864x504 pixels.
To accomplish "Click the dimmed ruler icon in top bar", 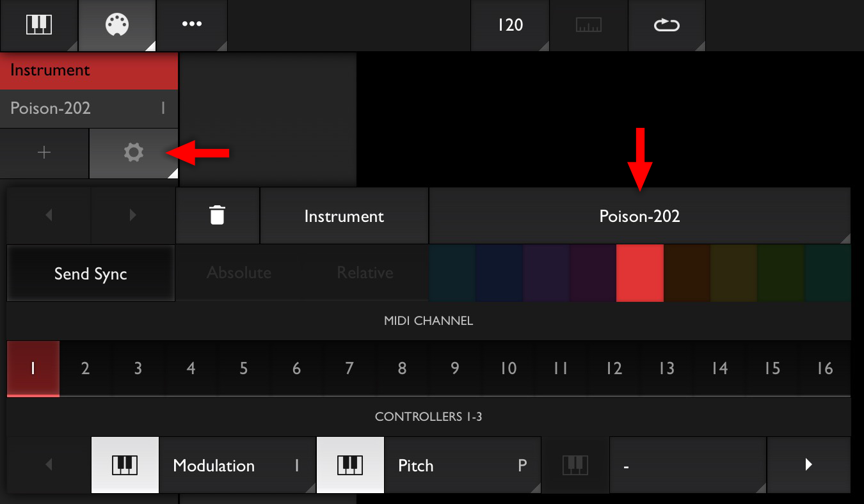I will pos(588,25).
